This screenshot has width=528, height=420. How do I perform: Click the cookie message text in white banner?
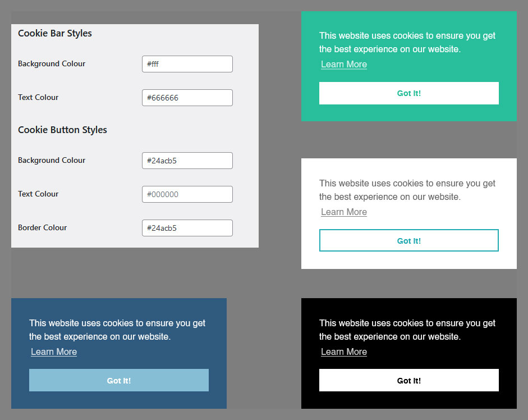pyautogui.click(x=407, y=190)
